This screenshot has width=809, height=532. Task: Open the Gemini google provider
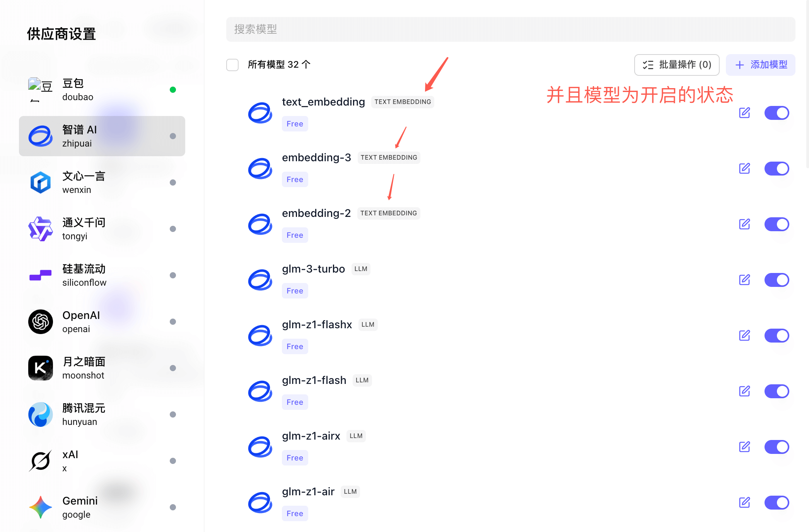[x=79, y=507]
